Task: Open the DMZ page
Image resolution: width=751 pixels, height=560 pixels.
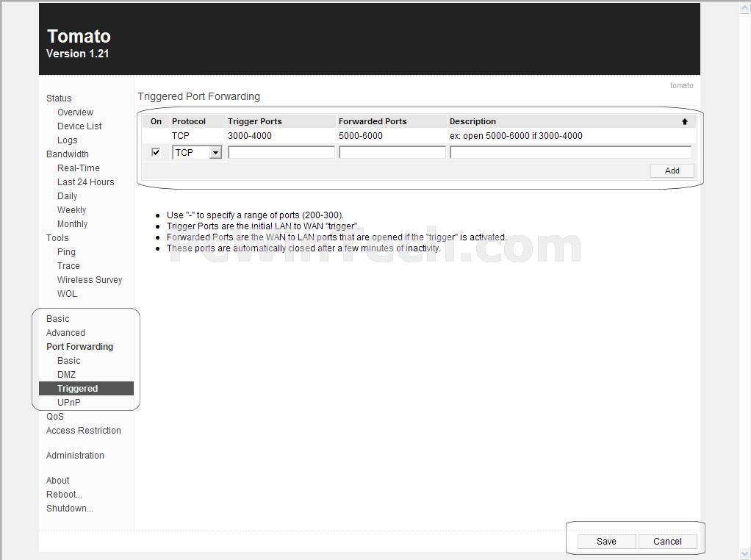Action: pos(67,375)
